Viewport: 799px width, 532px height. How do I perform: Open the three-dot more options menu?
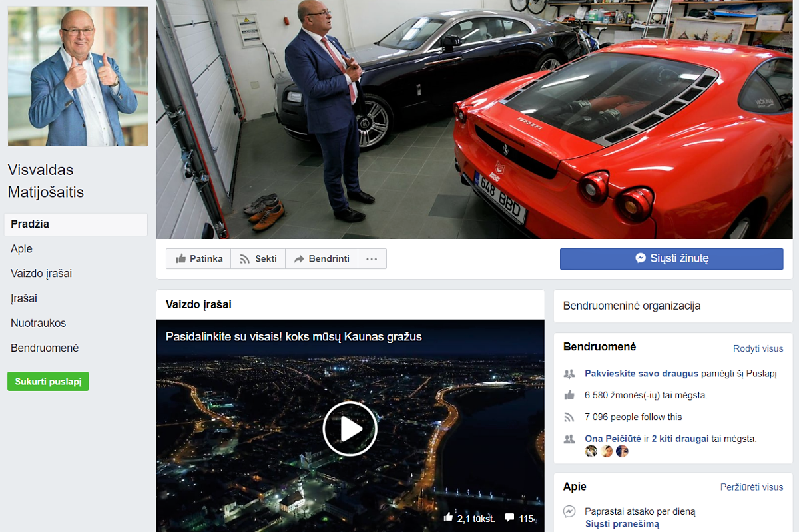pyautogui.click(x=372, y=259)
